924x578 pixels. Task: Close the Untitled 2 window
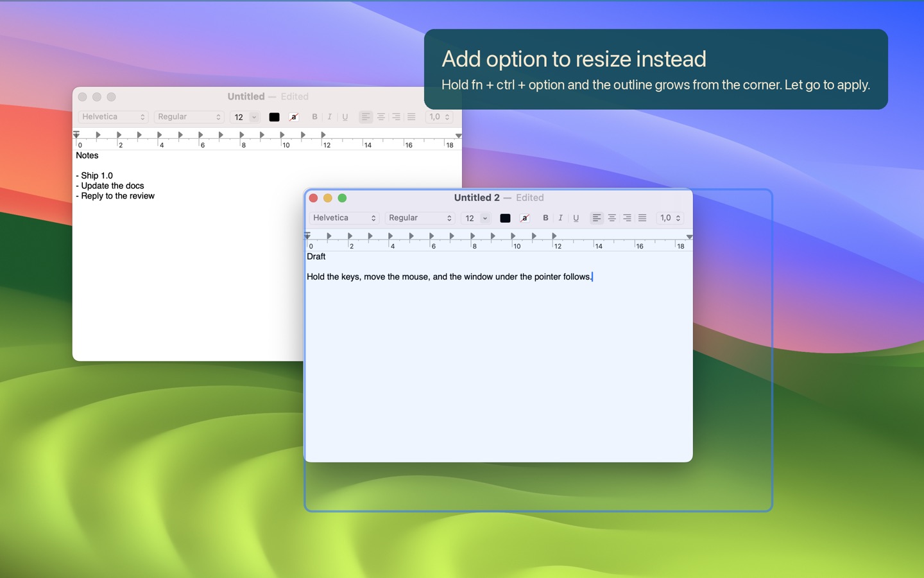[x=313, y=198]
